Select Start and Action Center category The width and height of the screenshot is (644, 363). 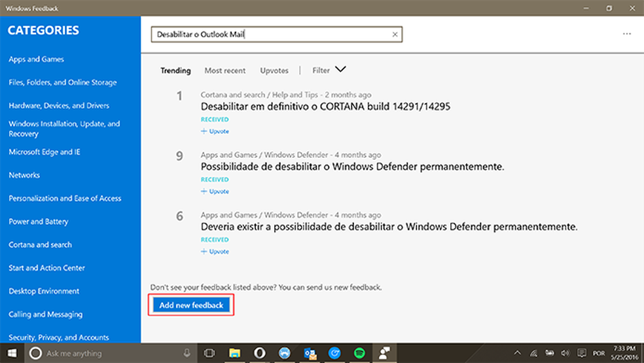[46, 268]
